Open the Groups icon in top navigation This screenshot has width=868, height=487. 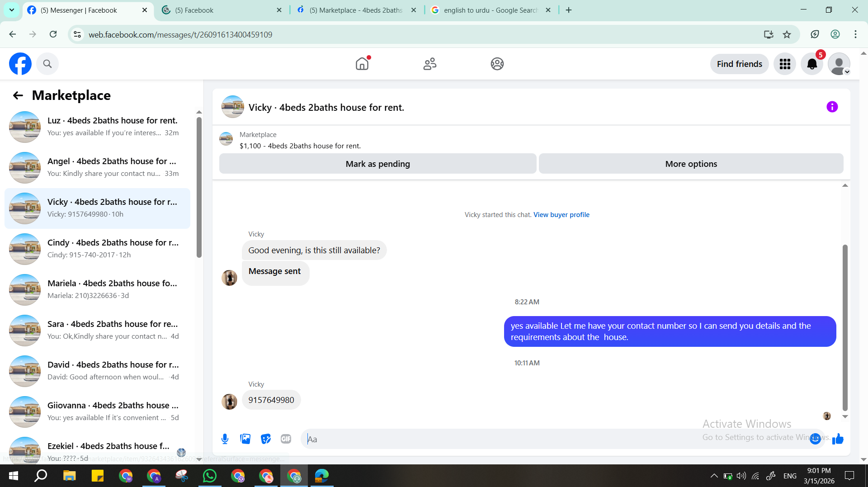(497, 64)
